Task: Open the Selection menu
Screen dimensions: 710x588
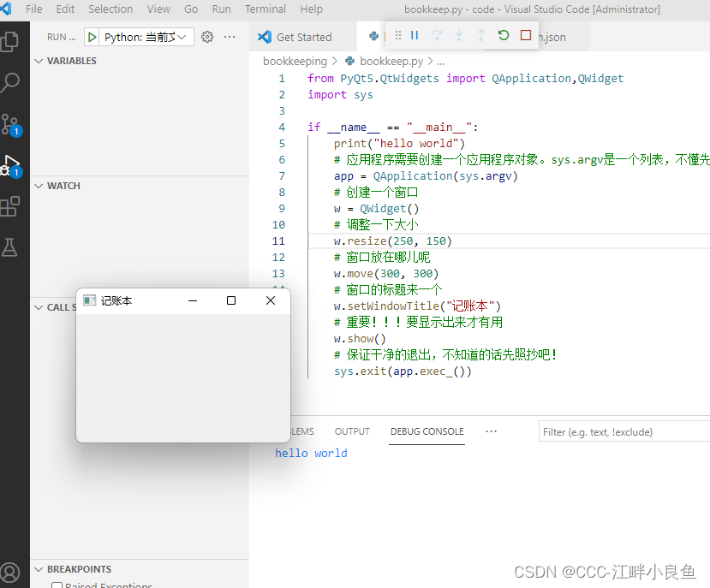Action: 110,9
